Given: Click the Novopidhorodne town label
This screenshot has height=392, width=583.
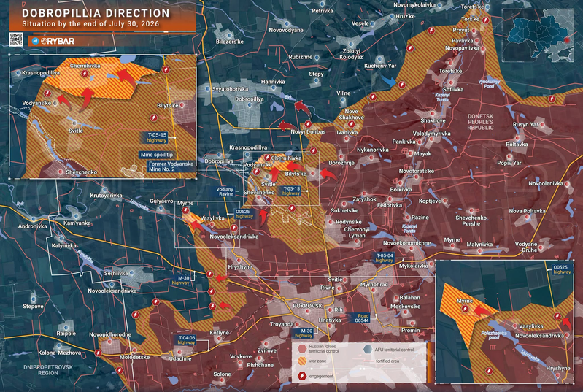Looking at the screenshot, I should [x=110, y=335].
